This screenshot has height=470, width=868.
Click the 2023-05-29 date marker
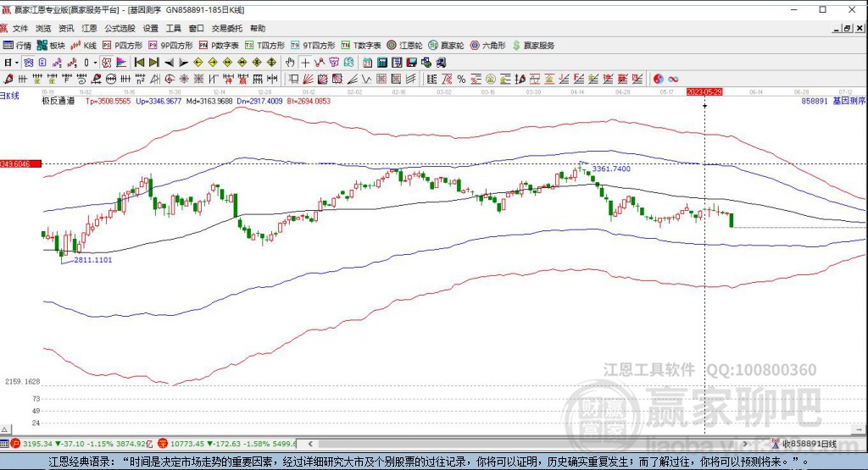click(x=704, y=91)
